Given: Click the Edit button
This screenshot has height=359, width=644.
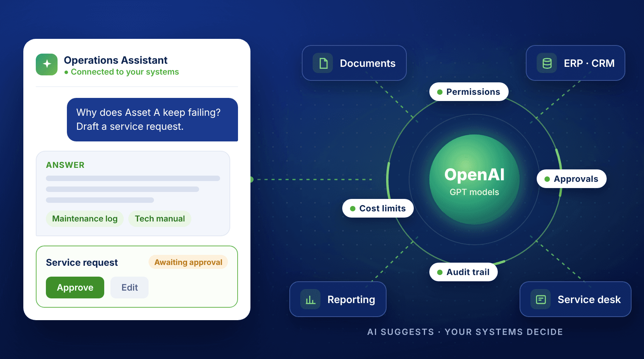Looking at the screenshot, I should (129, 288).
